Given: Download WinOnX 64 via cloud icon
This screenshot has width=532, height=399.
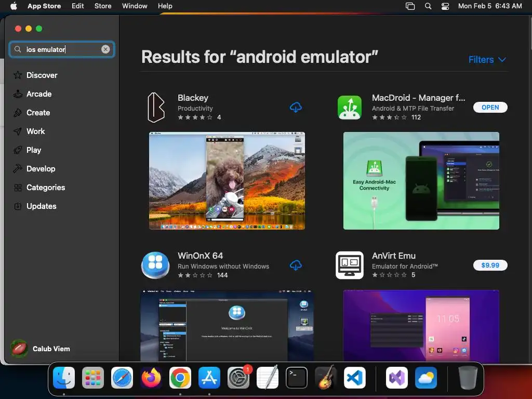Looking at the screenshot, I should 296,265.
